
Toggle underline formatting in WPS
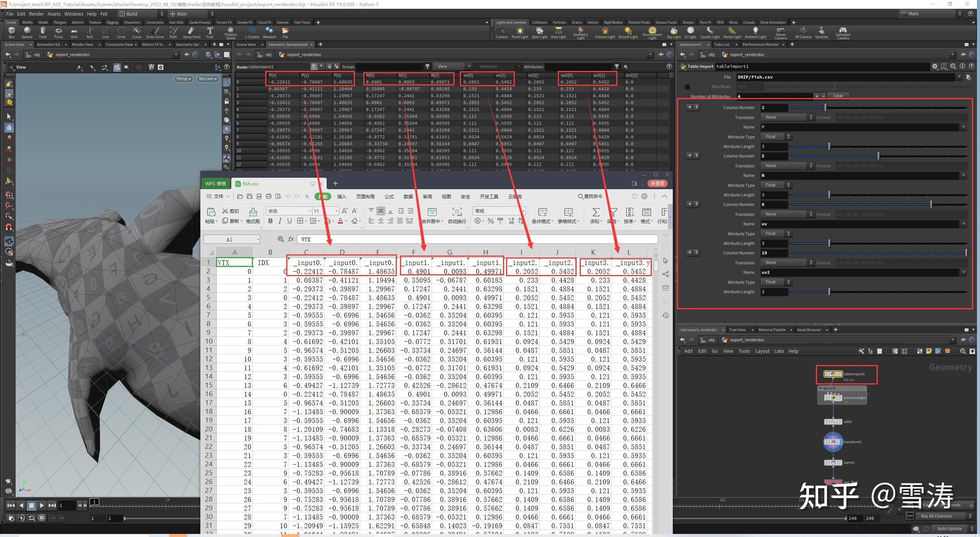click(x=290, y=221)
